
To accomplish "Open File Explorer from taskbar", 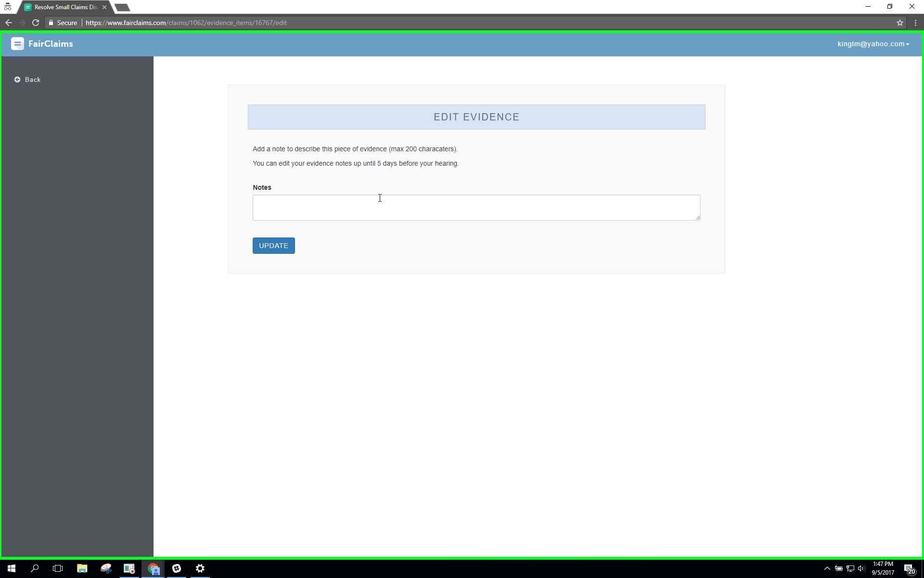I will tap(82, 569).
